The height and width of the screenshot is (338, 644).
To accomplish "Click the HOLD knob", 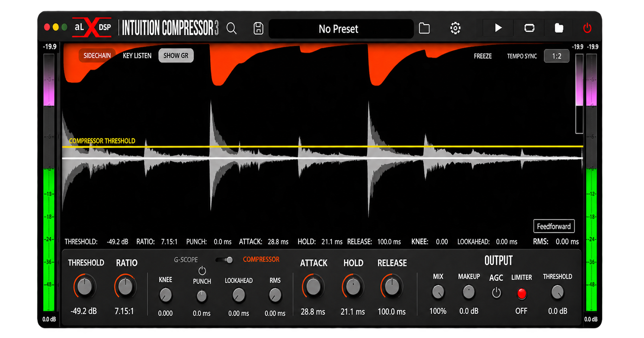I will (353, 287).
